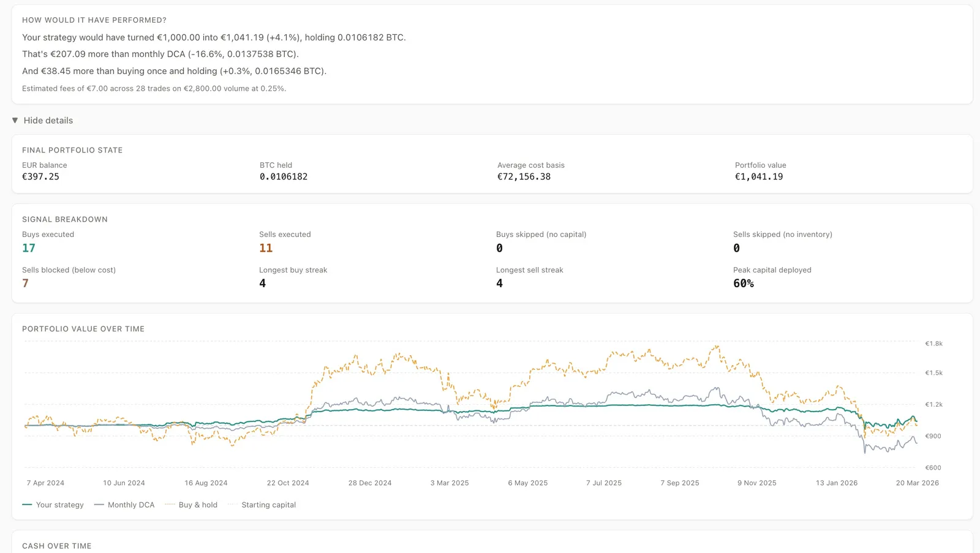
Task: Select the €1.8k y-axis label
Action: [x=933, y=344]
